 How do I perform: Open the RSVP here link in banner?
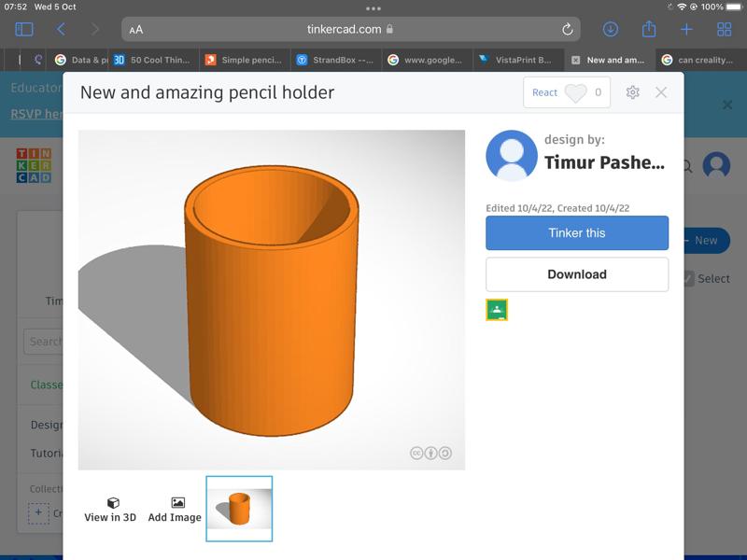click(36, 114)
